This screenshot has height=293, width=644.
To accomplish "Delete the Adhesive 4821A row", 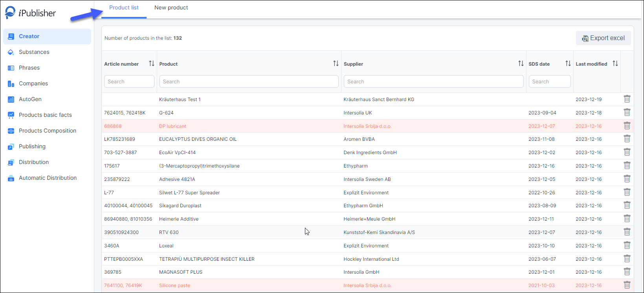I will coord(627,179).
